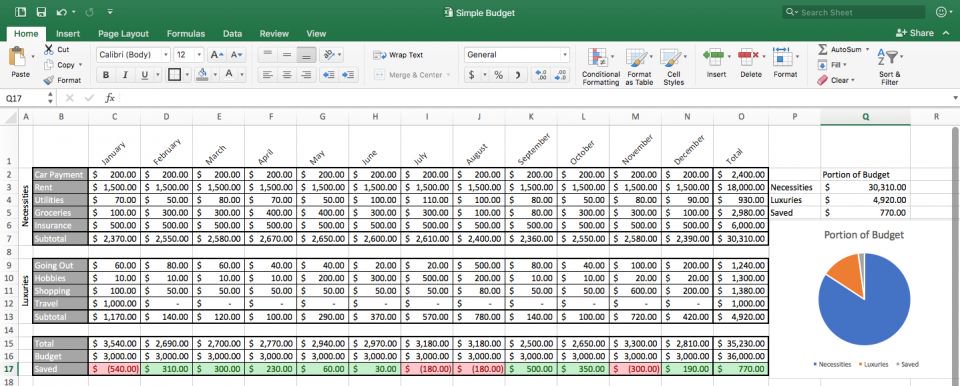Click the Save icon in title bar
Image resolution: width=960 pixels, height=386 pixels.
pyautogui.click(x=41, y=12)
